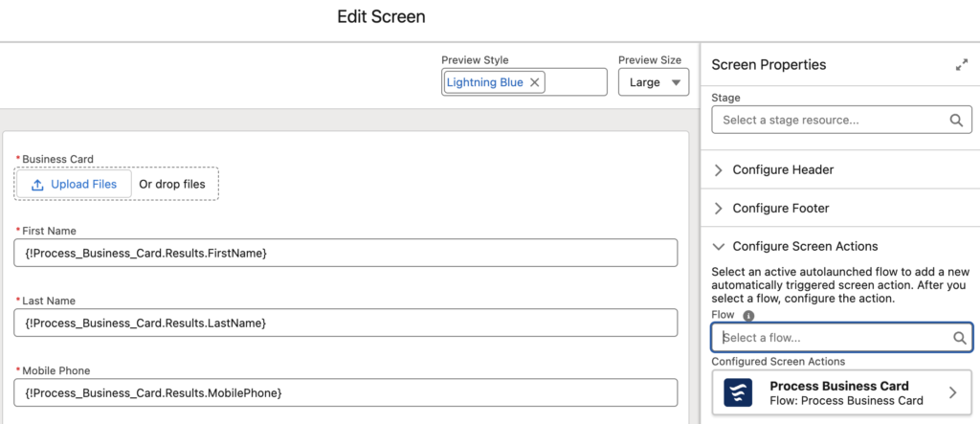Click the Last Name input field
This screenshot has width=980, height=424.
pos(345,323)
